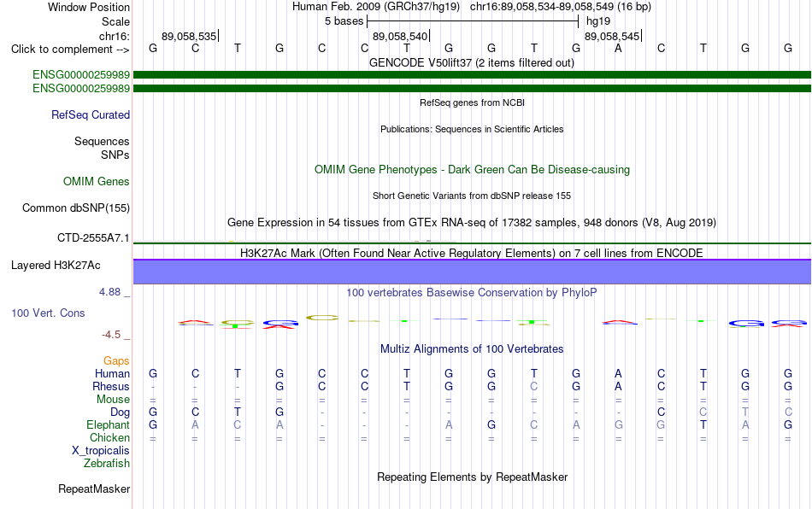
Task: Click the Scale label in the ruler
Action: click(116, 21)
